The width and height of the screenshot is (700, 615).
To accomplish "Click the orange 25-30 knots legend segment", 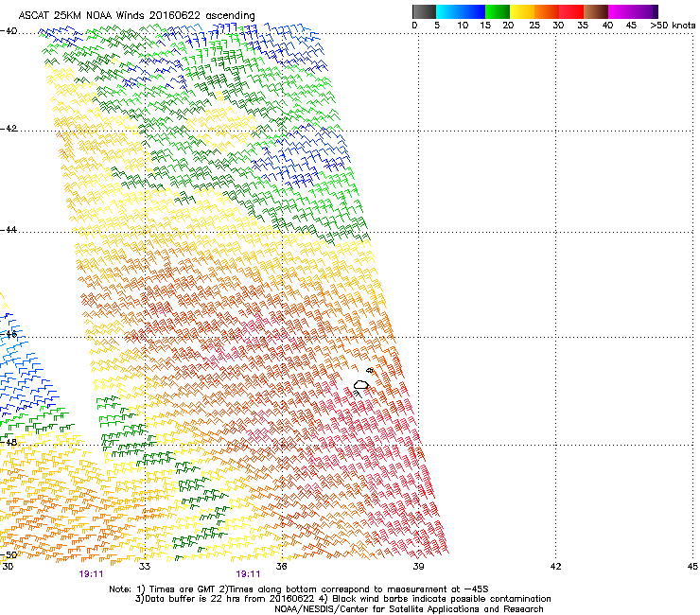I will coord(547,11).
